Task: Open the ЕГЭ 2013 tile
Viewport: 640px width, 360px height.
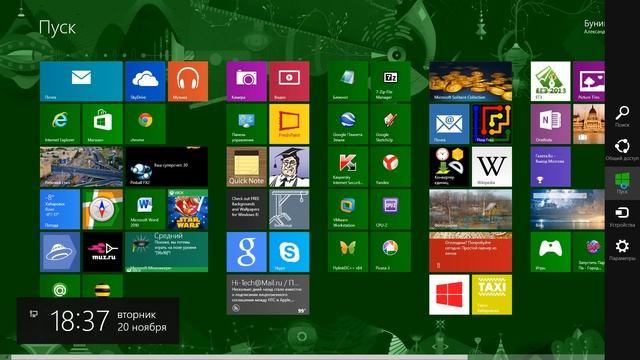Action: 551,81
